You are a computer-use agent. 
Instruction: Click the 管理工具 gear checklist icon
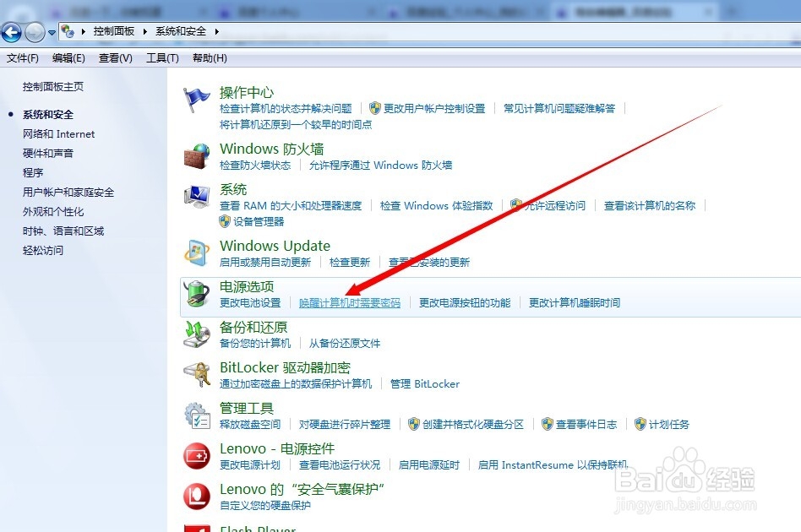(x=197, y=415)
